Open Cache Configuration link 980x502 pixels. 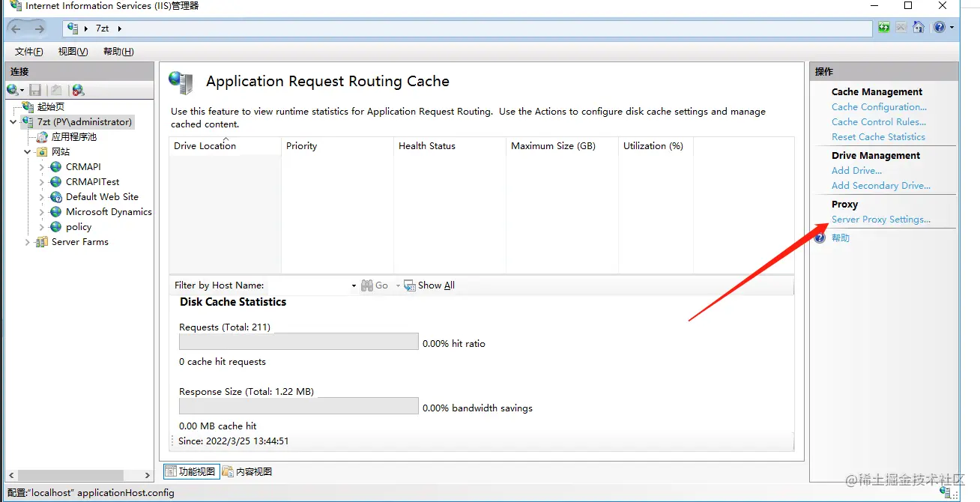(x=879, y=107)
